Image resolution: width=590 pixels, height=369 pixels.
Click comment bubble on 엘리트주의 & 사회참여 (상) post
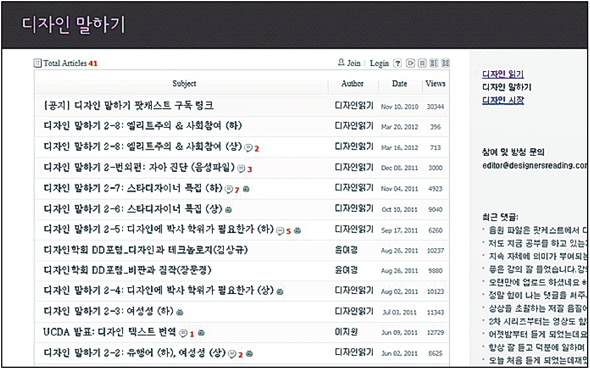tap(248, 148)
